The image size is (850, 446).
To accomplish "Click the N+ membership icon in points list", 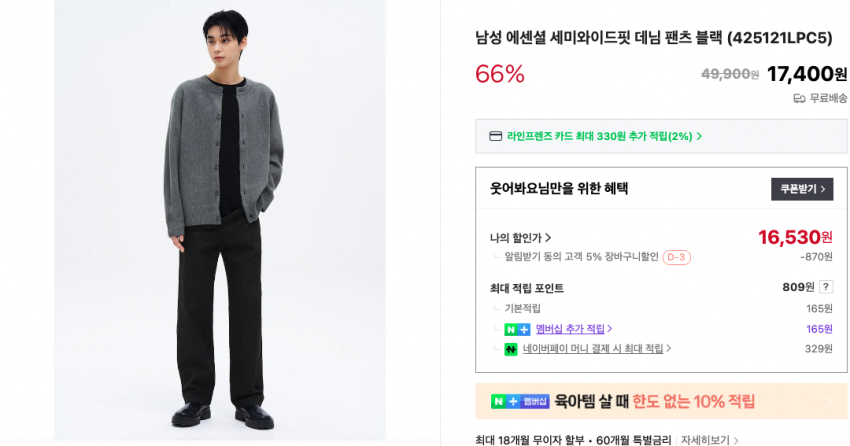I will point(517,329).
